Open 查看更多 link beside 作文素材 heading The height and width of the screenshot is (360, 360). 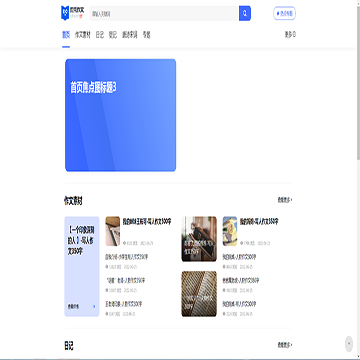point(285,200)
